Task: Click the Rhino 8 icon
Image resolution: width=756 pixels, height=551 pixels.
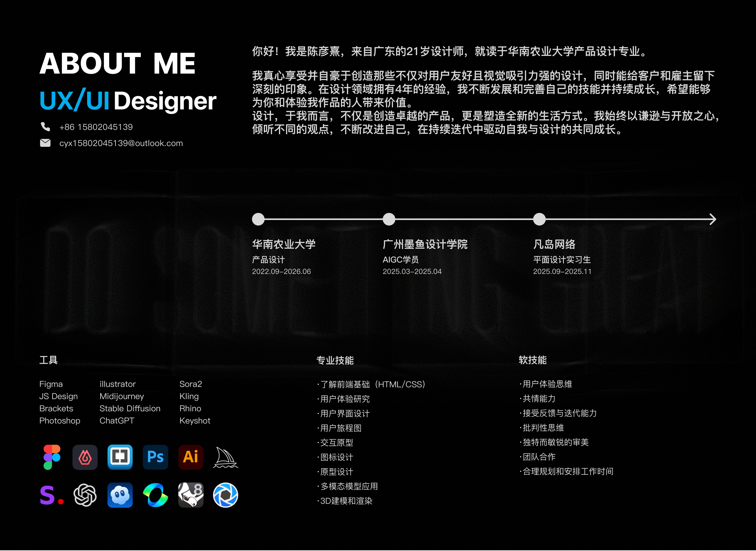Action: (x=191, y=495)
